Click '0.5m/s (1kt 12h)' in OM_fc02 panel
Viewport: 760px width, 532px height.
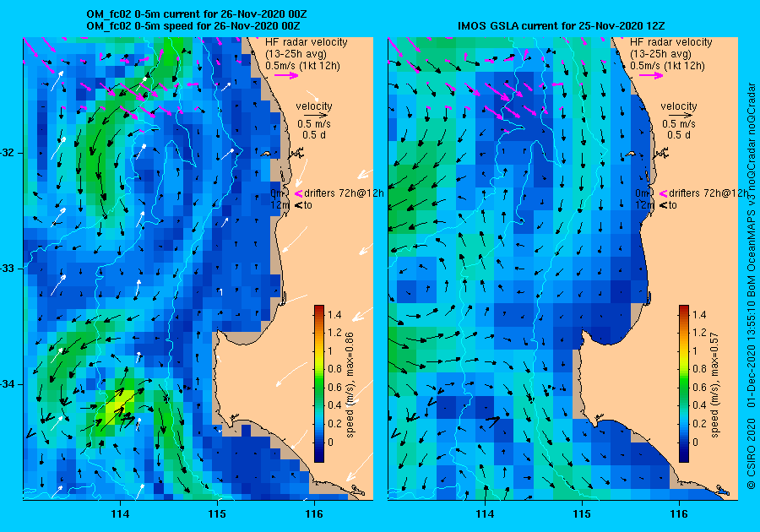(302, 65)
